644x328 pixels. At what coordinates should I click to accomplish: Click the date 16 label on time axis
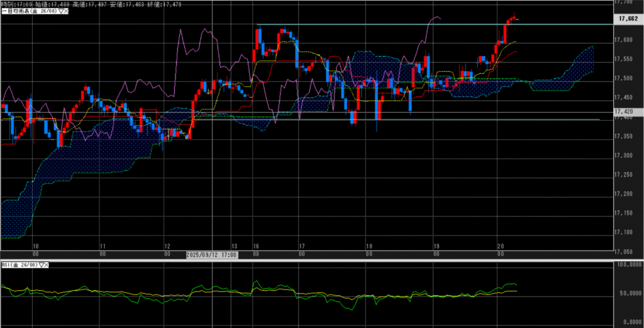point(256,246)
